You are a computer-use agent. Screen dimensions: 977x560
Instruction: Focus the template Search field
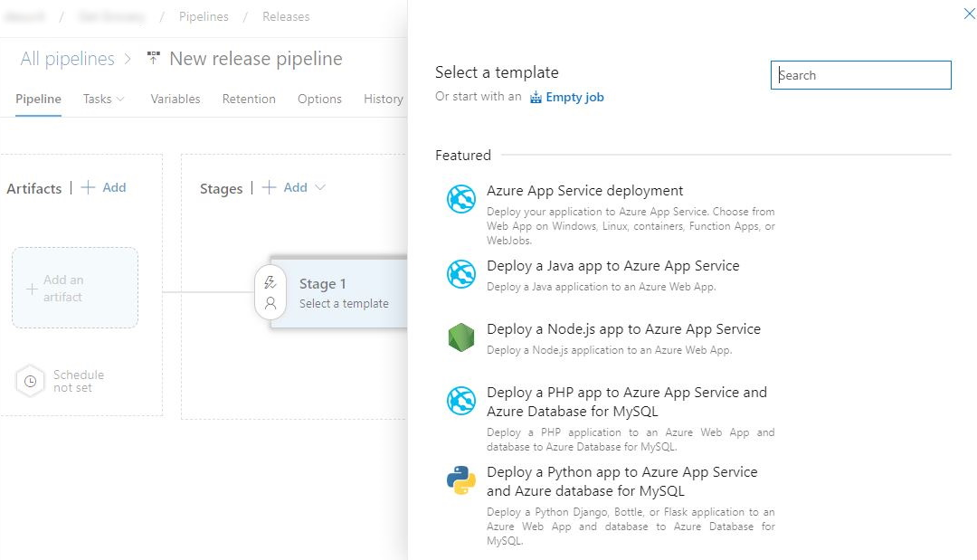(x=860, y=75)
